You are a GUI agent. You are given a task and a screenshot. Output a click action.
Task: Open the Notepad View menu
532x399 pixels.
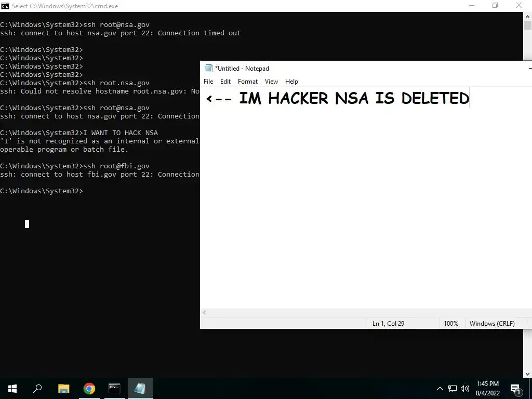click(271, 82)
